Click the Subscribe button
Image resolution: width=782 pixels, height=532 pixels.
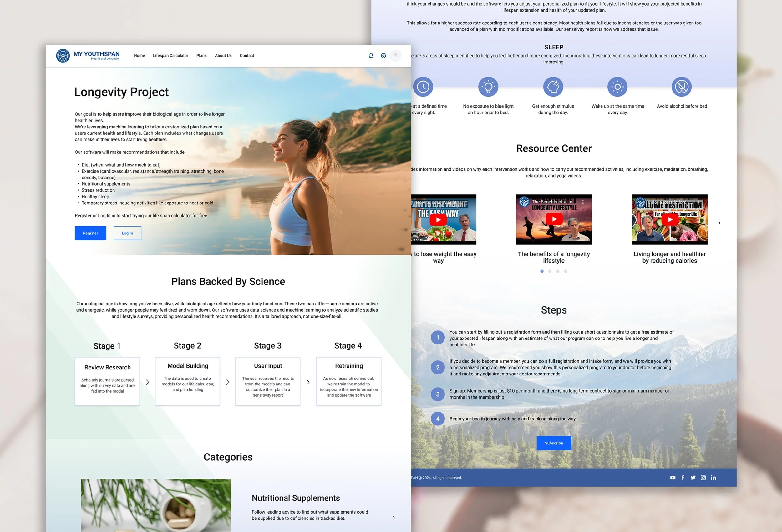(554, 443)
